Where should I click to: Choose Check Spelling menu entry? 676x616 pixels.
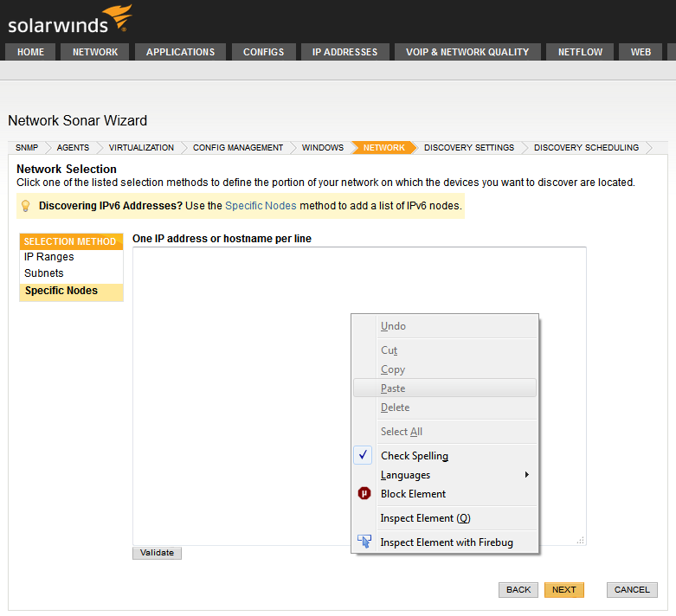pos(445,455)
